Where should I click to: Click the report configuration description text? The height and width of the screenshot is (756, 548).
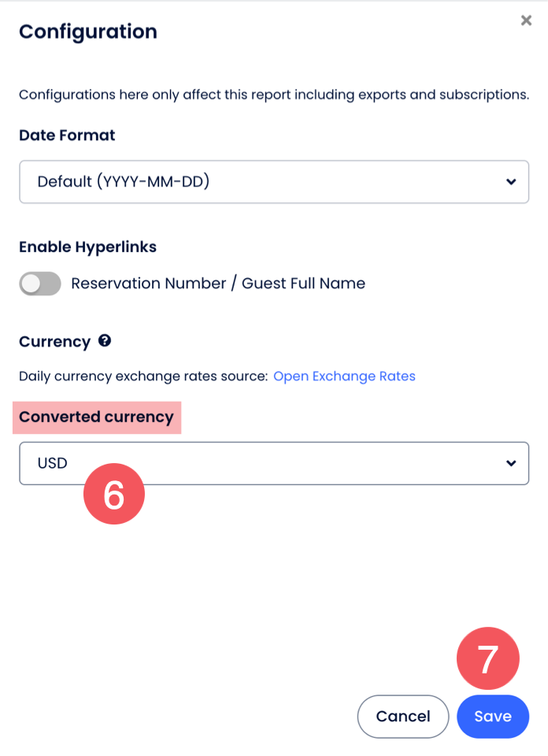273,95
